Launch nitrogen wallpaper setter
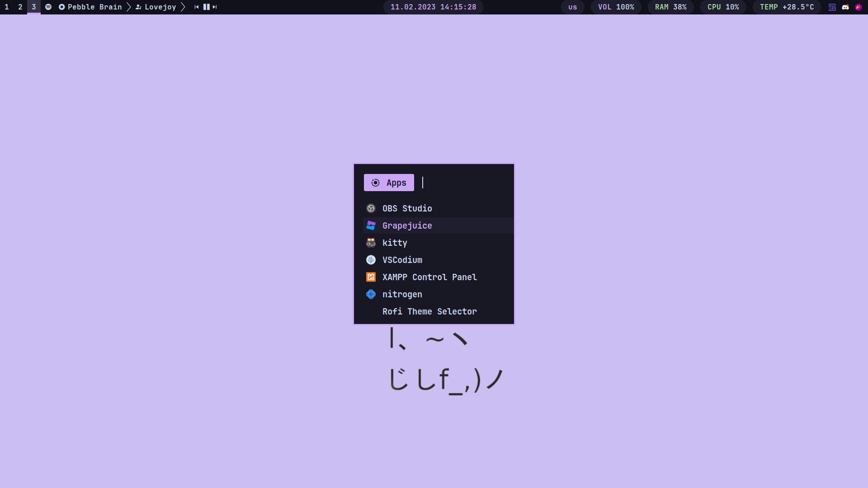The height and width of the screenshot is (488, 868). 402,294
